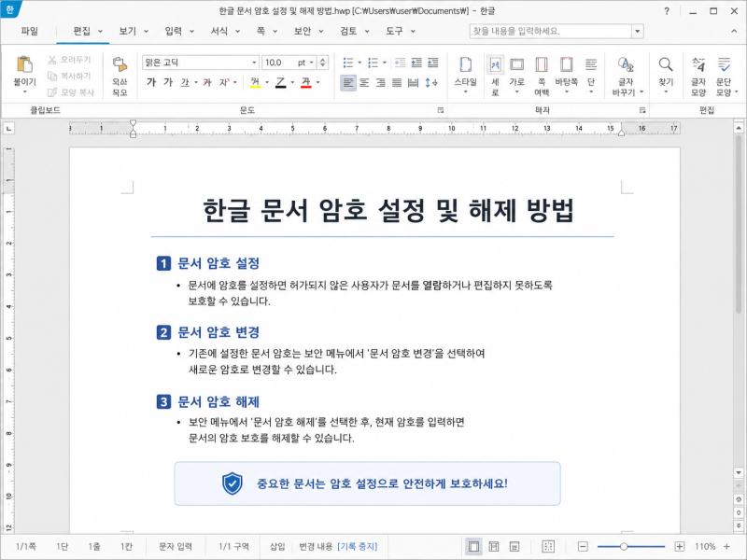This screenshot has height=560, width=747.
Task: Click the decrease indent level icon
Action: (x=401, y=63)
